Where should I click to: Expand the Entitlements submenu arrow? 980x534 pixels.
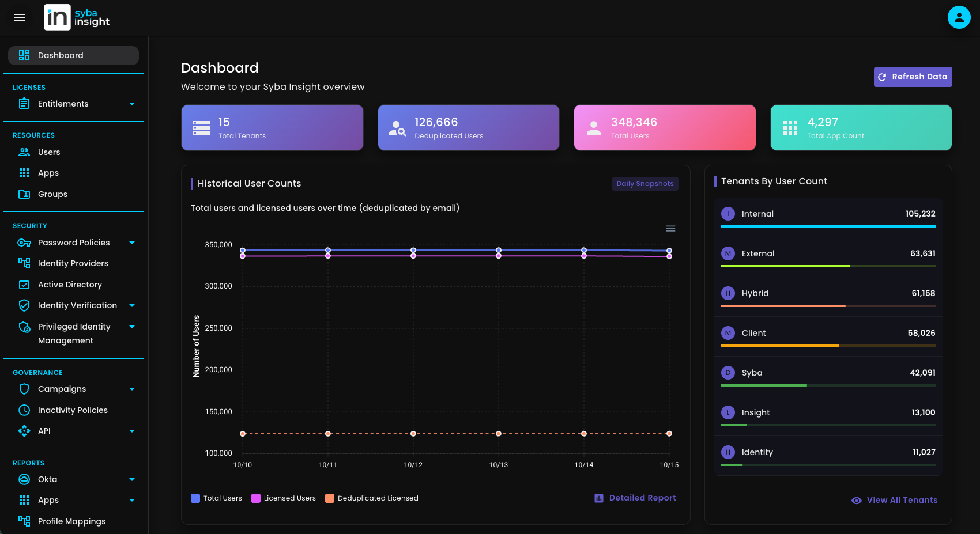pyautogui.click(x=132, y=104)
